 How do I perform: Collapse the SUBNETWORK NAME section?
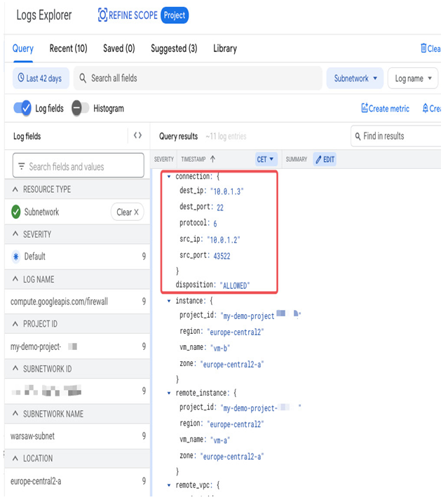coord(15,414)
